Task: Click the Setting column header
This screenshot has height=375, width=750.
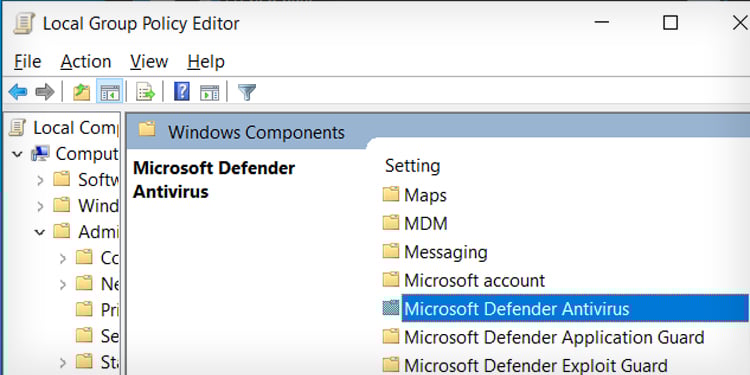Action: coord(412,166)
